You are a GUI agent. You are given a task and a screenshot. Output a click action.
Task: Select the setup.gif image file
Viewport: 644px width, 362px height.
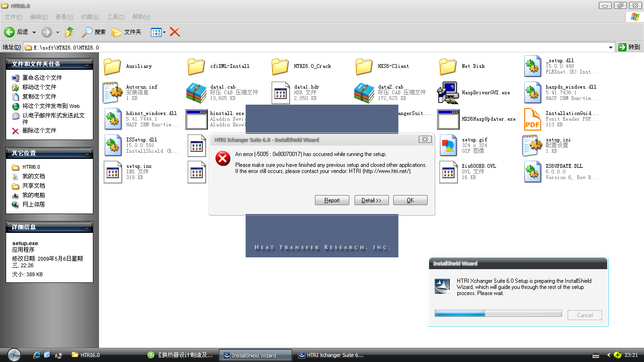pyautogui.click(x=448, y=145)
